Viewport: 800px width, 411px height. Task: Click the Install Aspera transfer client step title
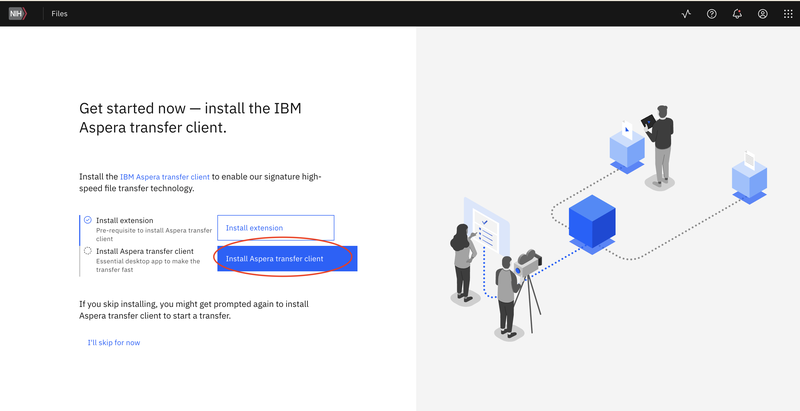[x=145, y=251]
